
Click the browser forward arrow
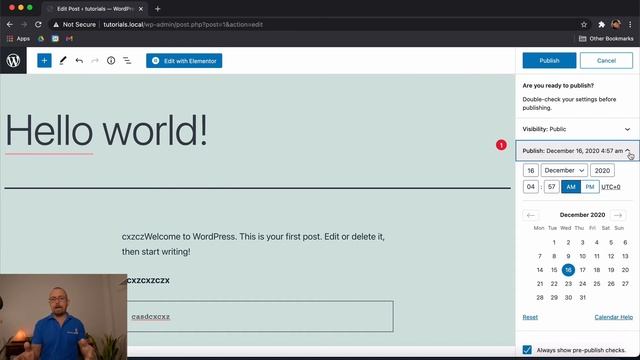(24, 24)
